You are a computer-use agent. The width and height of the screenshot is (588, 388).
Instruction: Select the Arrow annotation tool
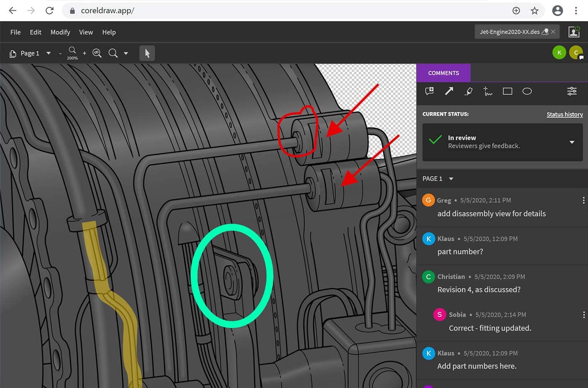tap(449, 91)
